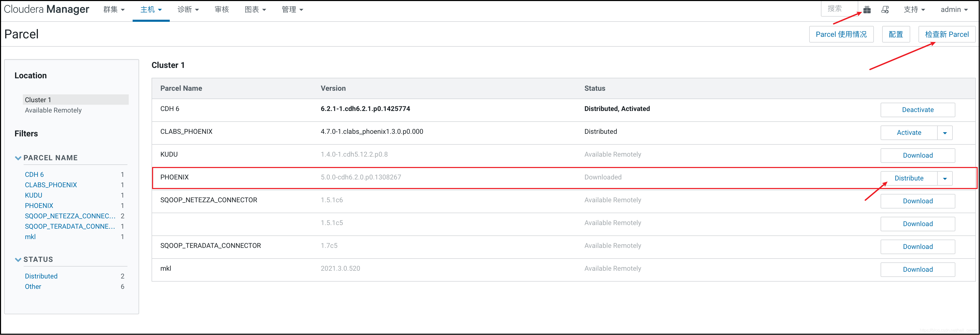Activate the CLABS_PHOENIX parcel

point(909,133)
